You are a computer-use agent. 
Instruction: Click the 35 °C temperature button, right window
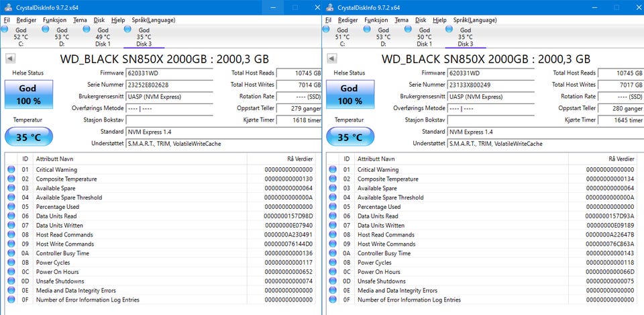pyautogui.click(x=349, y=137)
